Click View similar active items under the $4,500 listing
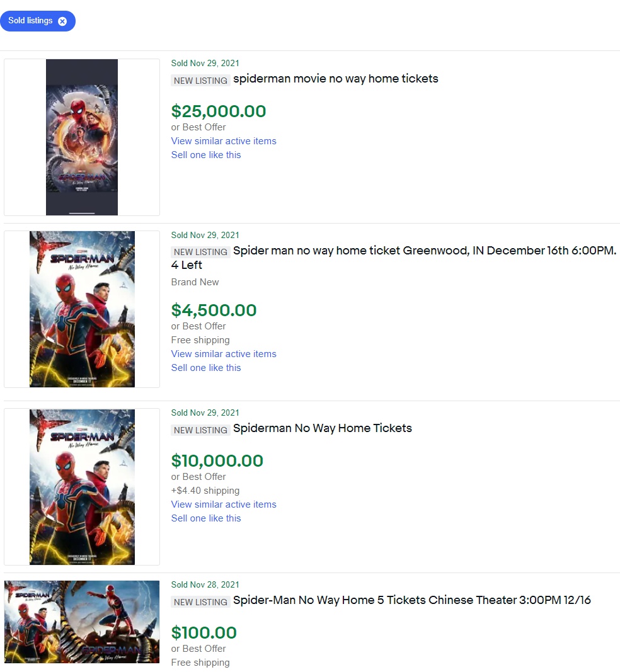Viewport: 620px width, 672px height. click(224, 354)
